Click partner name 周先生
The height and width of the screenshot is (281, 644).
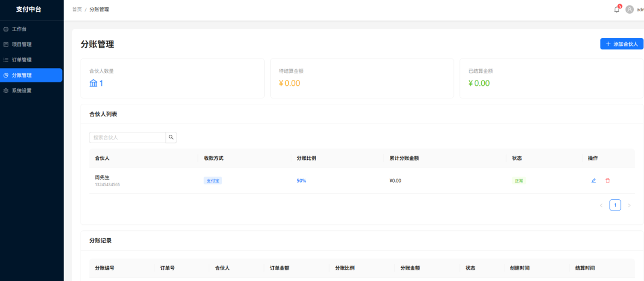[x=102, y=177]
